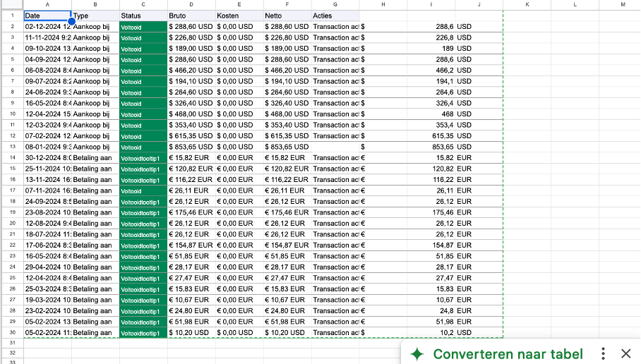Viewport: 641px width, 364px height.
Task: Click the green Voltooid cell in row 17
Action: coord(143,190)
